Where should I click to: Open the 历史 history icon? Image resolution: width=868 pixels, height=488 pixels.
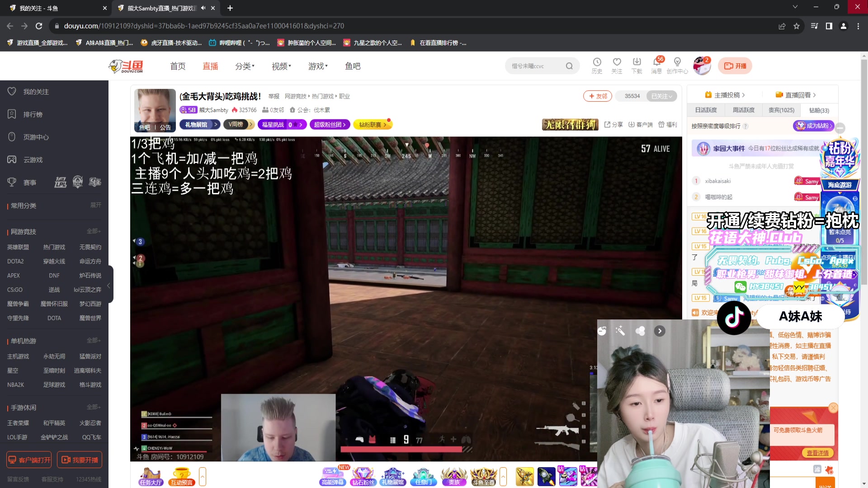(x=597, y=66)
